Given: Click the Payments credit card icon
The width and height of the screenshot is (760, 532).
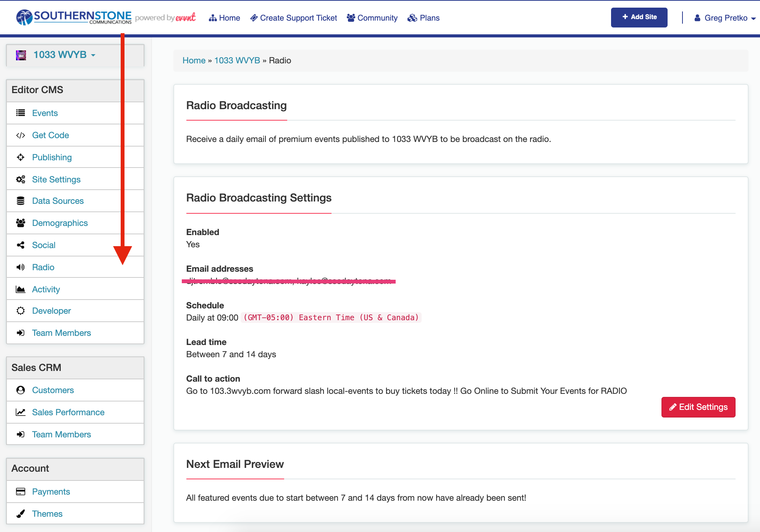Looking at the screenshot, I should [21, 492].
